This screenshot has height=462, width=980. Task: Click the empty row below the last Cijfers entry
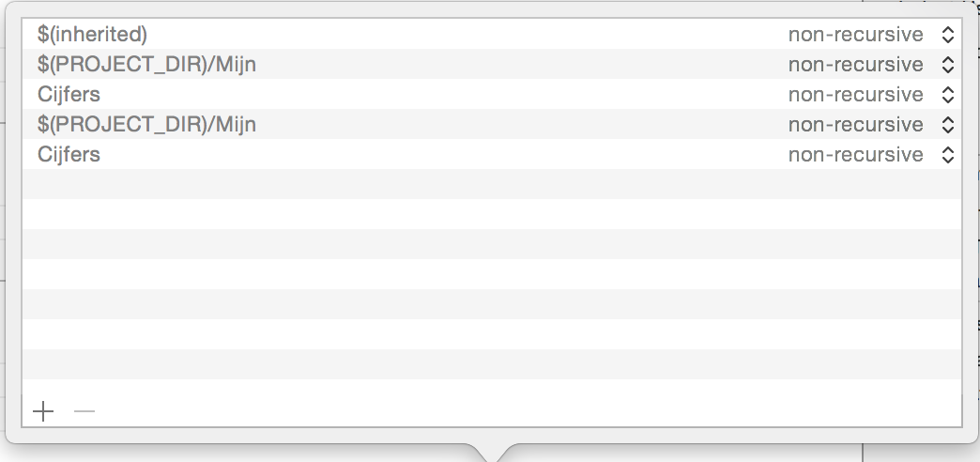tap(469, 184)
